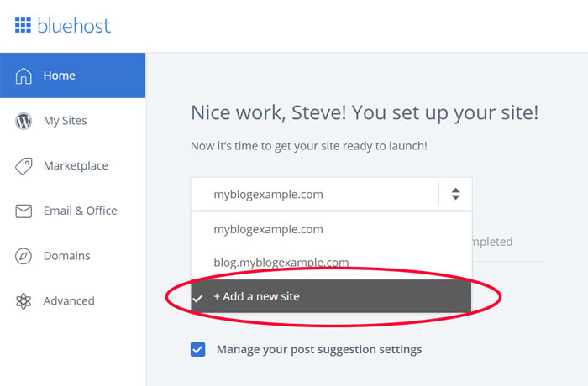Toggle Manage your post suggestion settings checkbox

(x=197, y=349)
